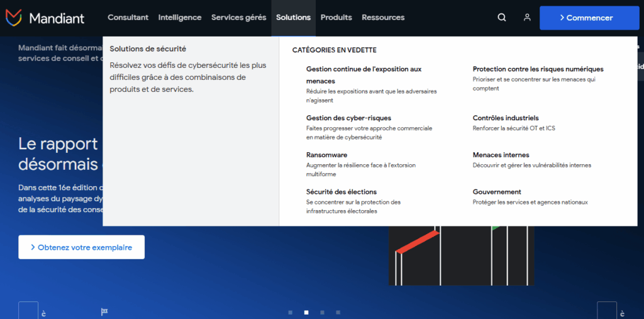Click the Commencer button
The image size is (644, 319).
tap(589, 18)
